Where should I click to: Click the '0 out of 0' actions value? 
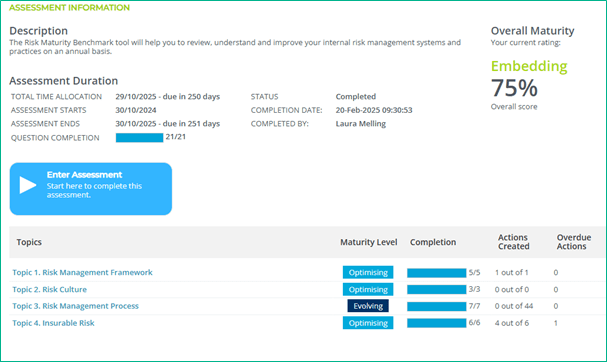[512, 290]
